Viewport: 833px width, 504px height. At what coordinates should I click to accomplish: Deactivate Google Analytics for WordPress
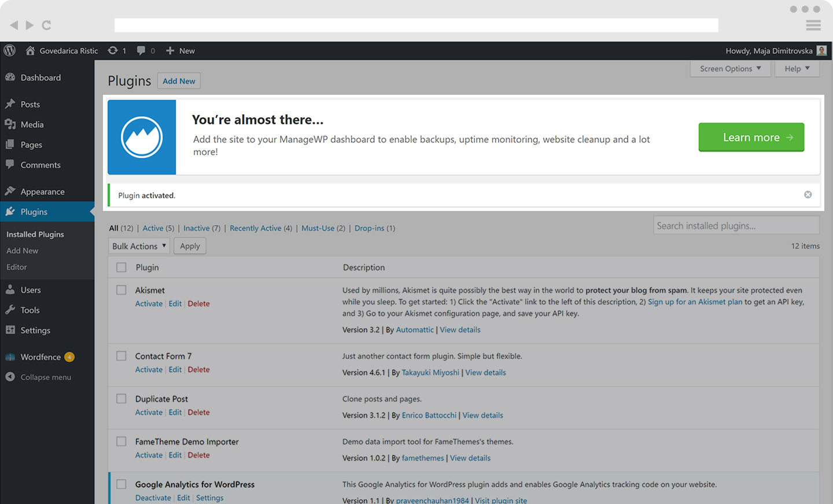[x=153, y=498]
